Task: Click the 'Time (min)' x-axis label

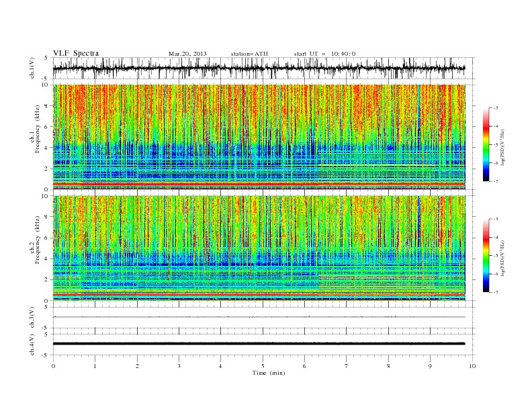Action: click(x=269, y=373)
